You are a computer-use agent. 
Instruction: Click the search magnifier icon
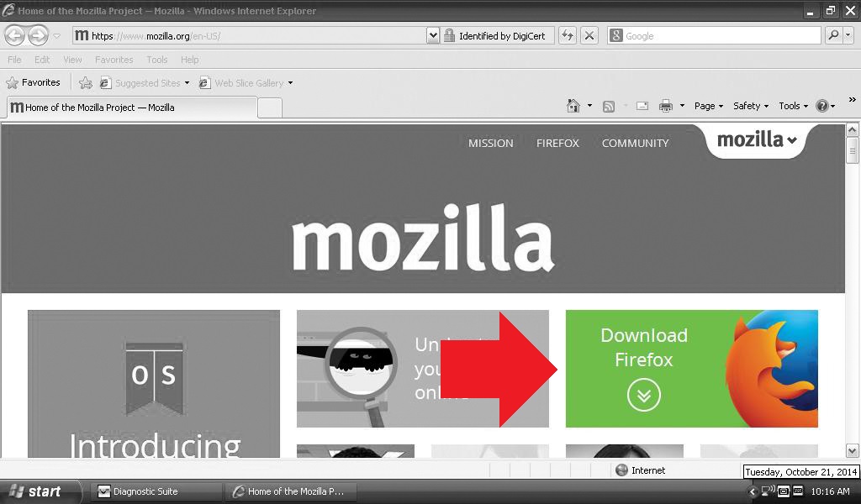pos(832,35)
